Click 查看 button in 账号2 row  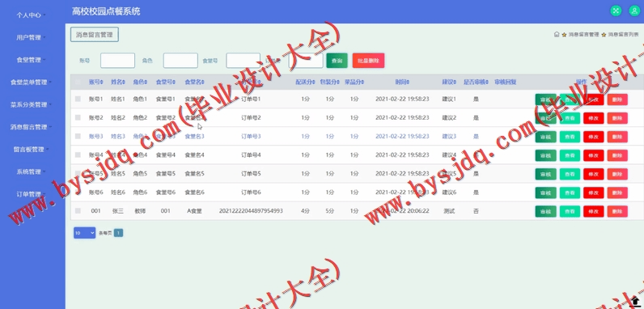click(570, 118)
